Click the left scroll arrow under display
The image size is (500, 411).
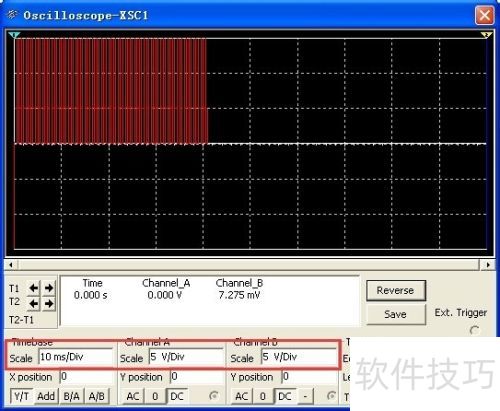click(x=11, y=265)
